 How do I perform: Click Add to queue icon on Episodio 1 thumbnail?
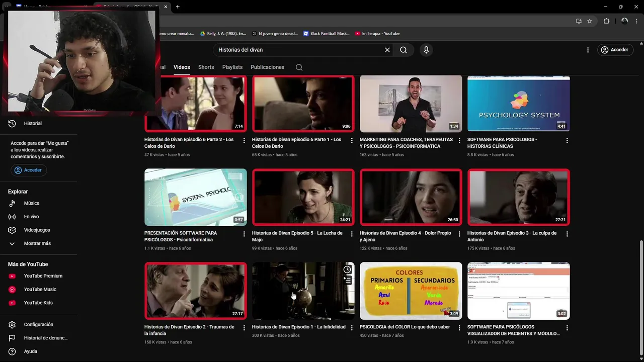pyautogui.click(x=347, y=280)
